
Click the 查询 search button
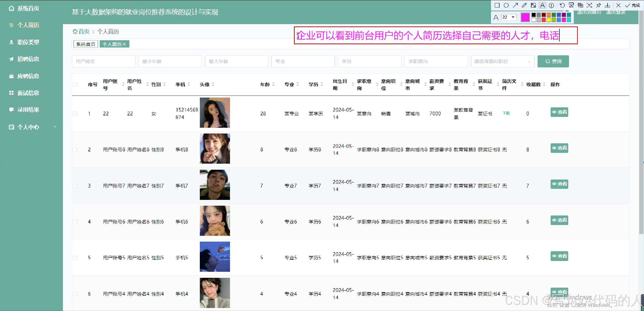(x=553, y=61)
